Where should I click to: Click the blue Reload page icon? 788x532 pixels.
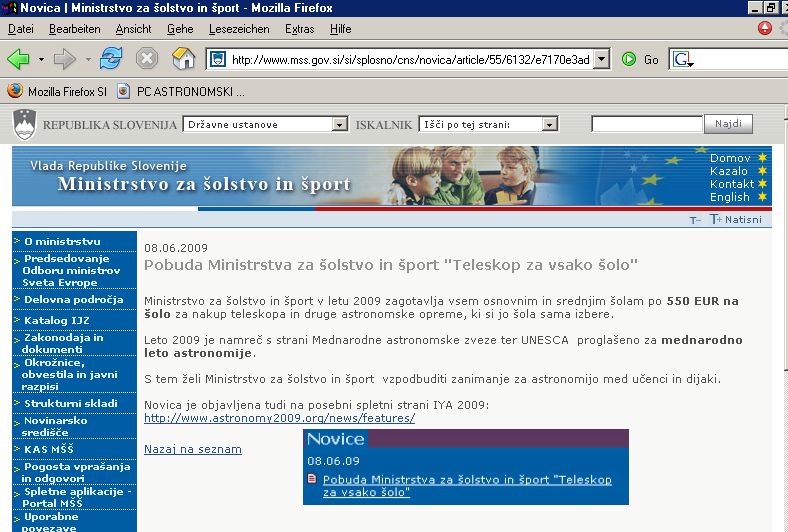point(110,60)
